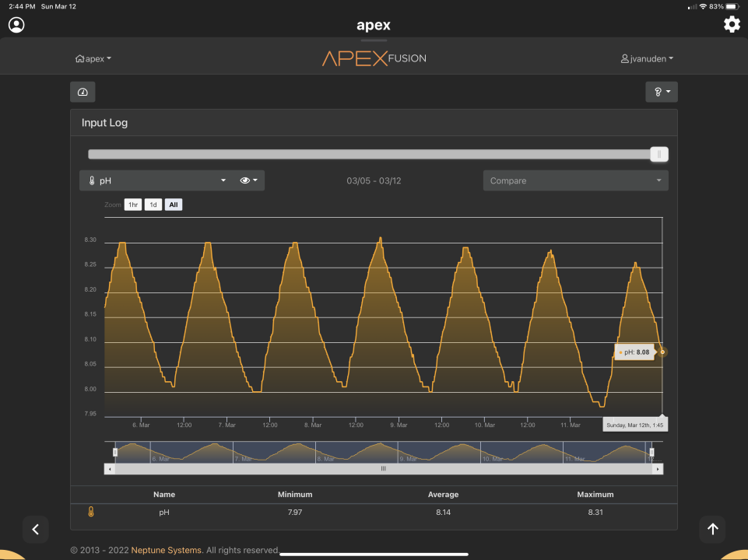Open the Compare dropdown

(576, 180)
